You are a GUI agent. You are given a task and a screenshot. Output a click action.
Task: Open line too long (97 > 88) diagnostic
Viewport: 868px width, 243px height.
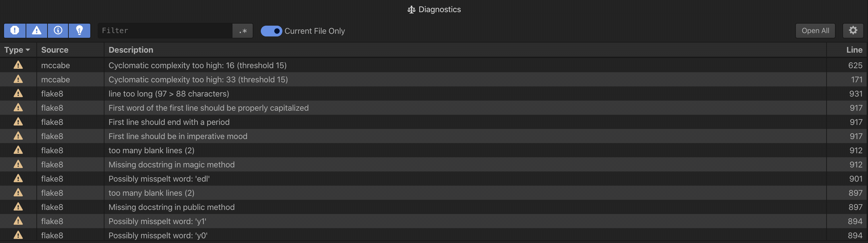coord(168,94)
